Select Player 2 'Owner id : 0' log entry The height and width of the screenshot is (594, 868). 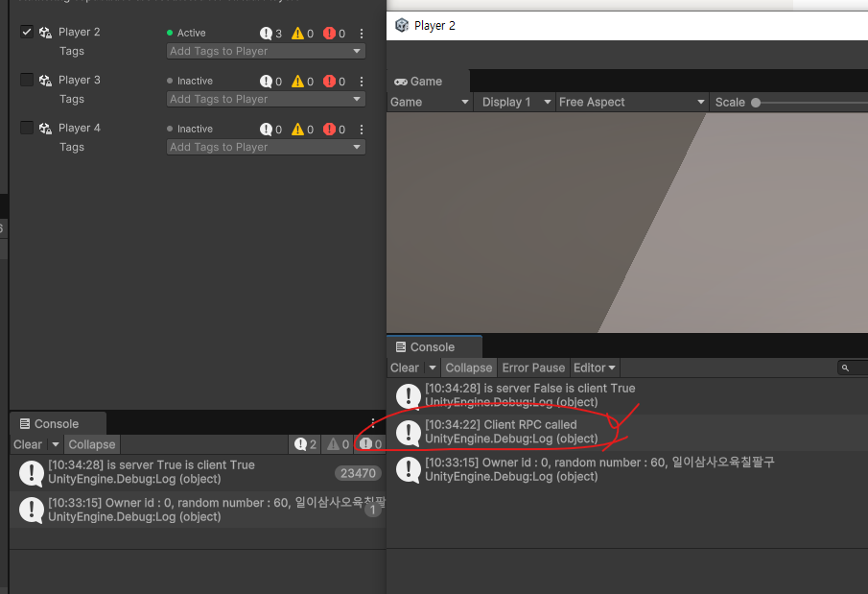coord(627,470)
